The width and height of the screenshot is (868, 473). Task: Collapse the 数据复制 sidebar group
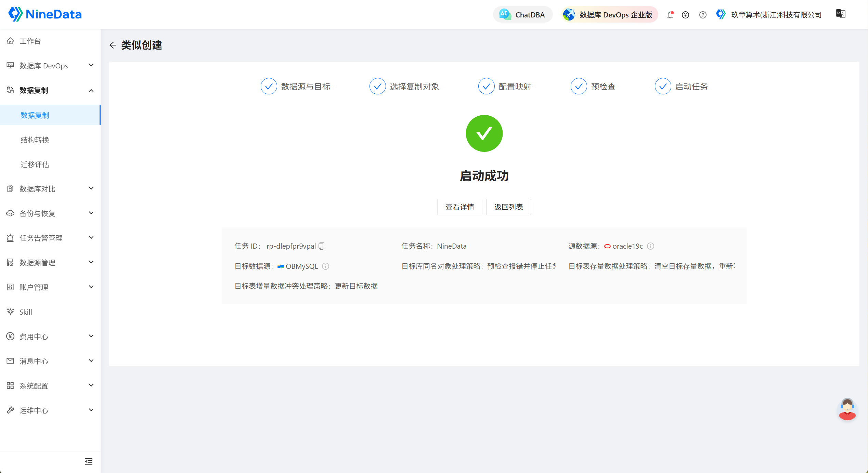pos(50,90)
